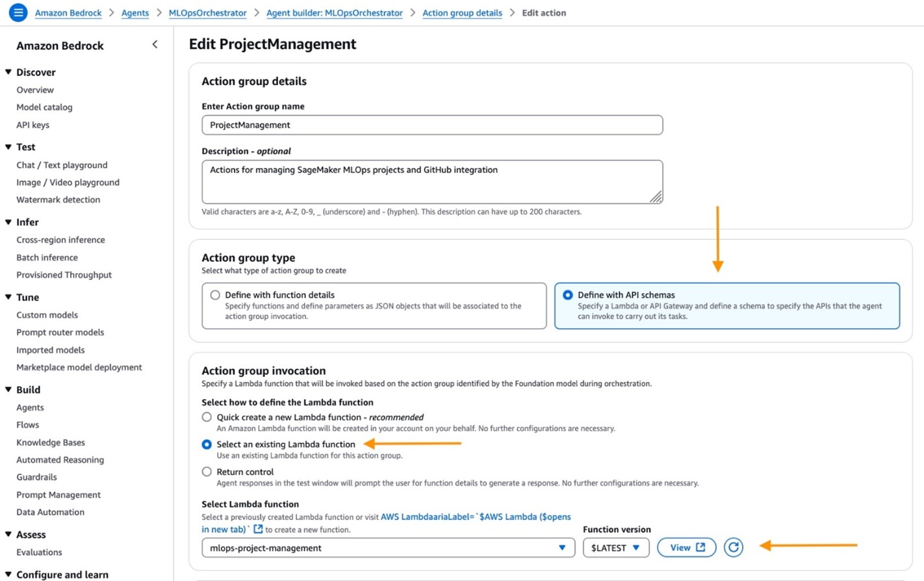Open AWS Lambda via the external link icon
This screenshot has width=924, height=581.
258,529
